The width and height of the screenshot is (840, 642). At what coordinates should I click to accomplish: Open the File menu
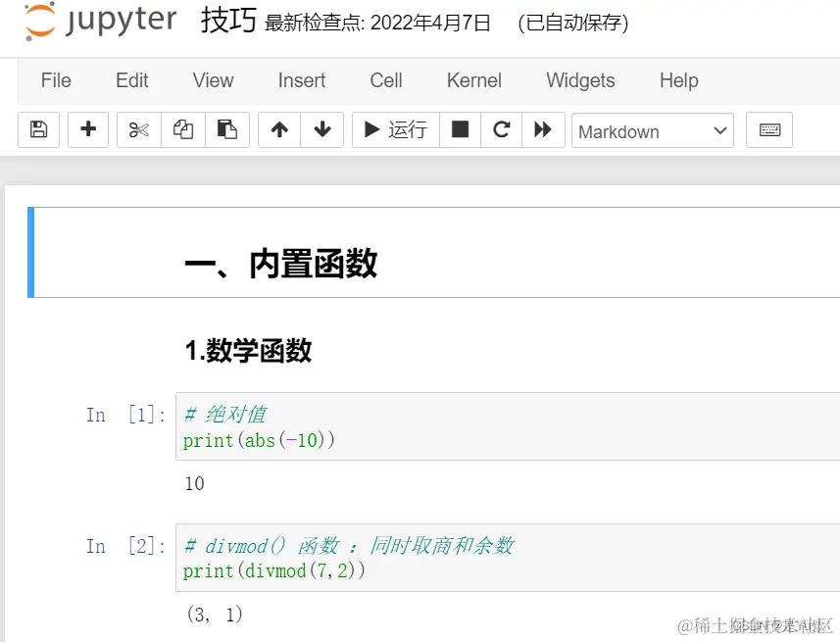[56, 81]
